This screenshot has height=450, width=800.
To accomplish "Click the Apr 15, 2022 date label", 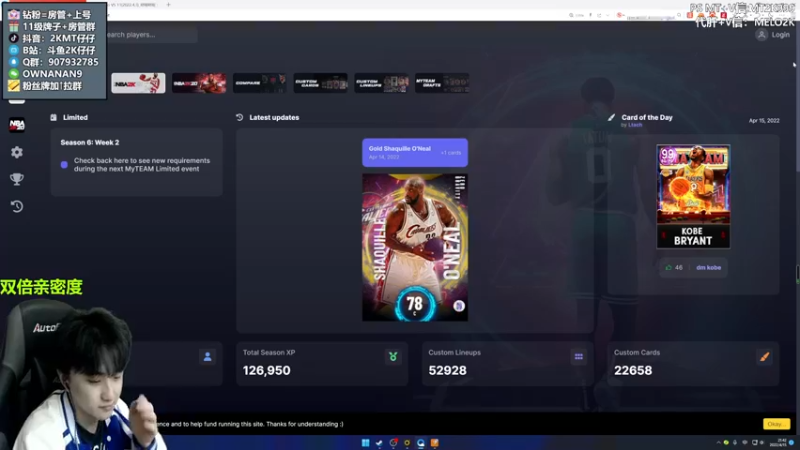I will pyautogui.click(x=764, y=121).
